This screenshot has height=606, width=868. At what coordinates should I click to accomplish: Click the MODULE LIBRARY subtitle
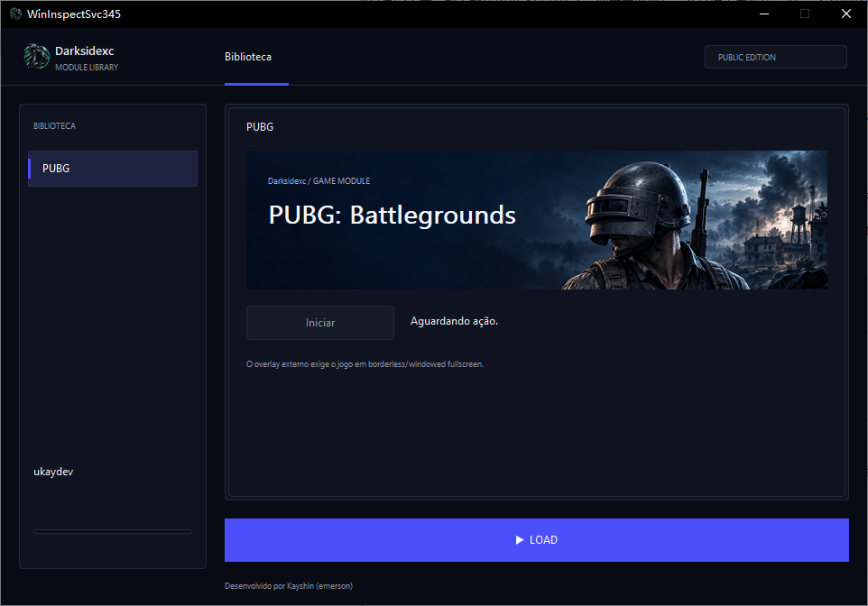tap(87, 67)
